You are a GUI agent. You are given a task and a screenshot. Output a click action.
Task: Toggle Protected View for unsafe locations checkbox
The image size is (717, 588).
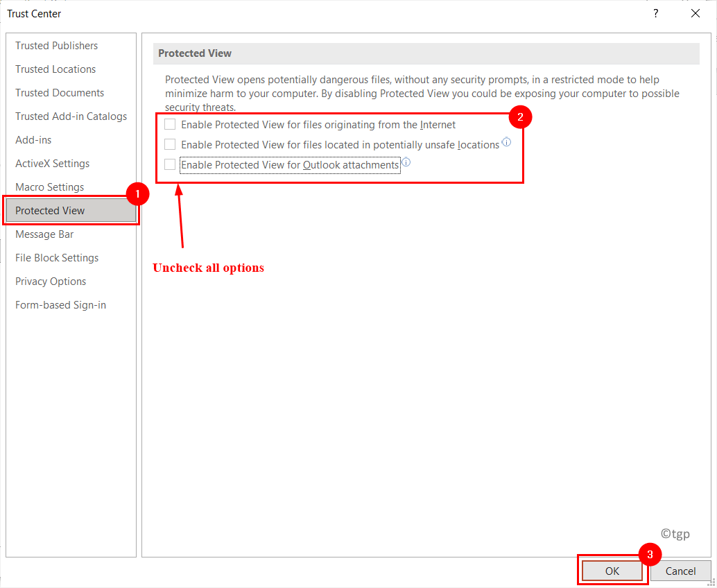[x=170, y=144]
